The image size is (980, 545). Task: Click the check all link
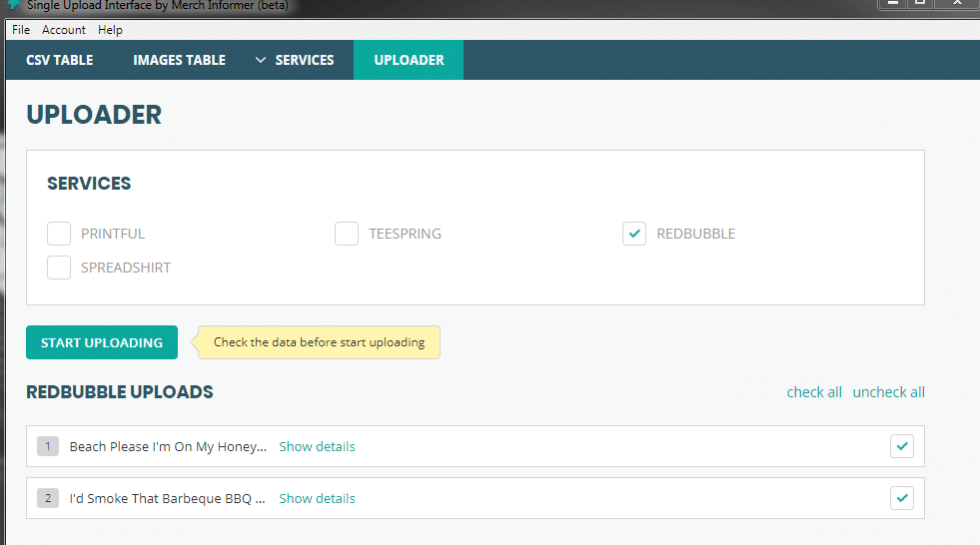(814, 392)
